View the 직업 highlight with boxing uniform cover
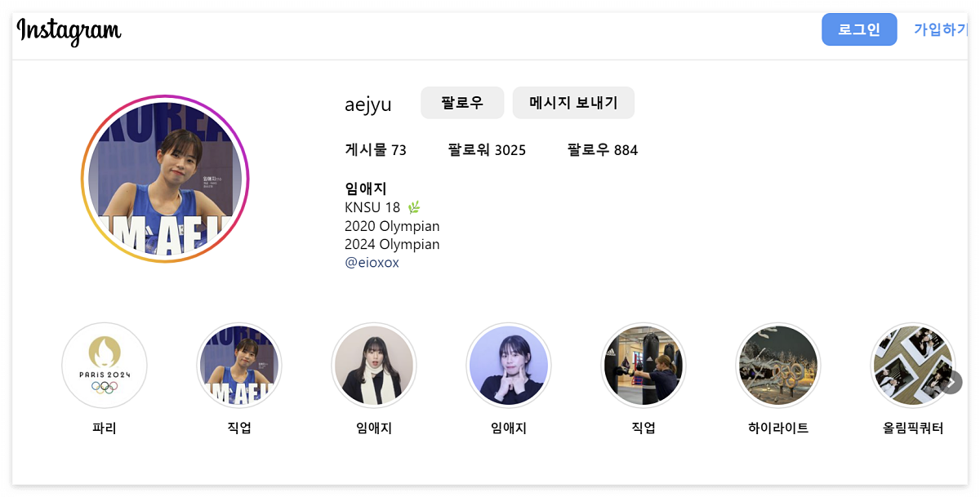Screen dimensions: 980x497 (239, 366)
